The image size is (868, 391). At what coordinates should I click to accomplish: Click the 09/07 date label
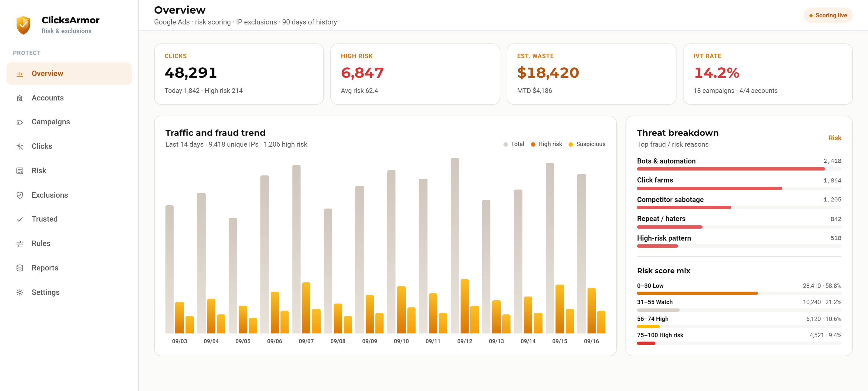pos(306,341)
